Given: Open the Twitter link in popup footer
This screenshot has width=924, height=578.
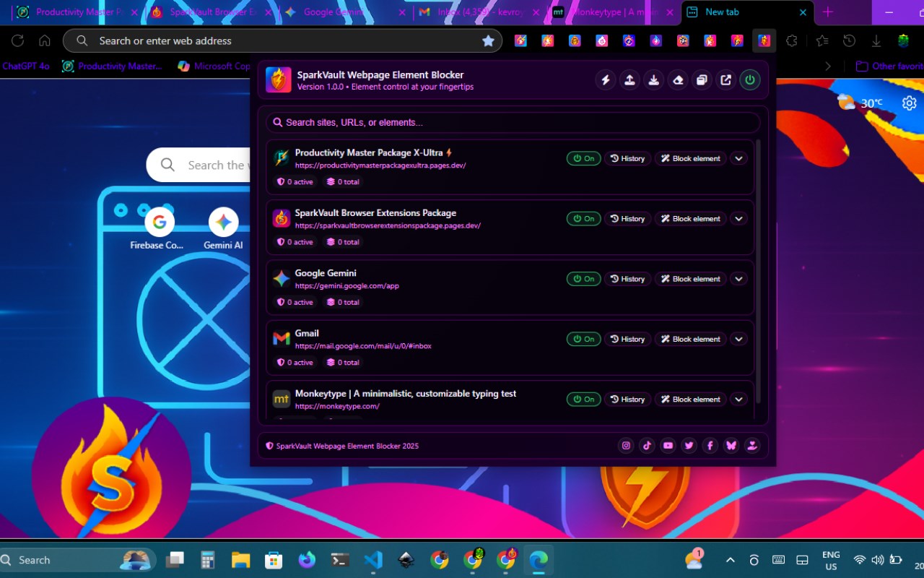Looking at the screenshot, I should coord(689,446).
